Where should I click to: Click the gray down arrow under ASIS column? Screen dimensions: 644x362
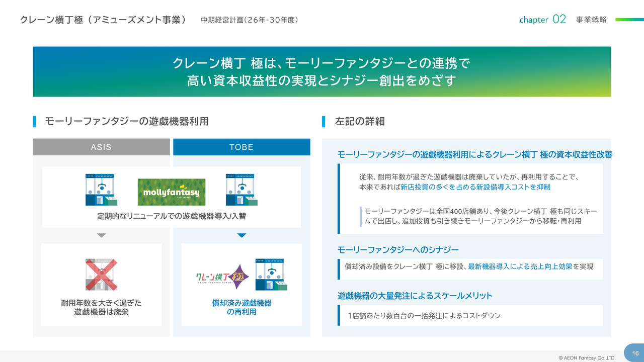point(101,235)
